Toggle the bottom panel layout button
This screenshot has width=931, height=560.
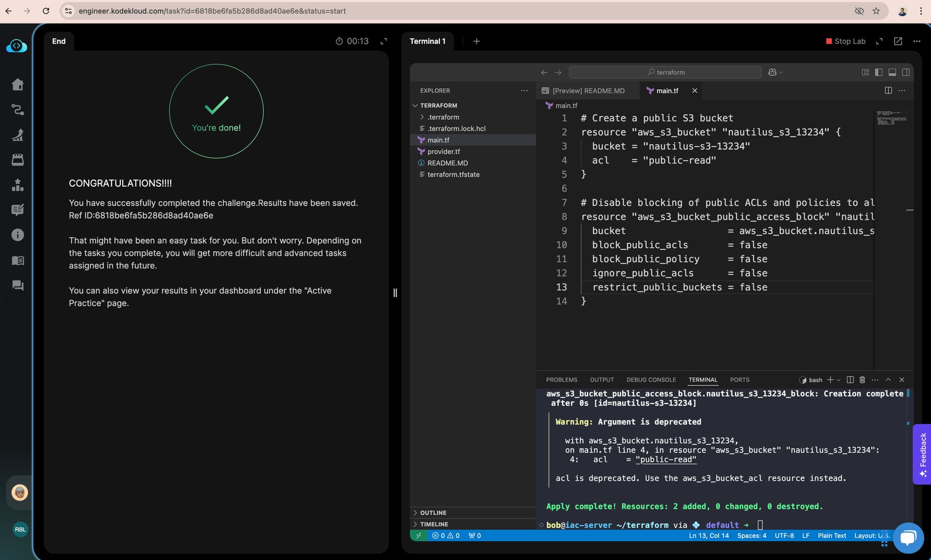point(892,72)
